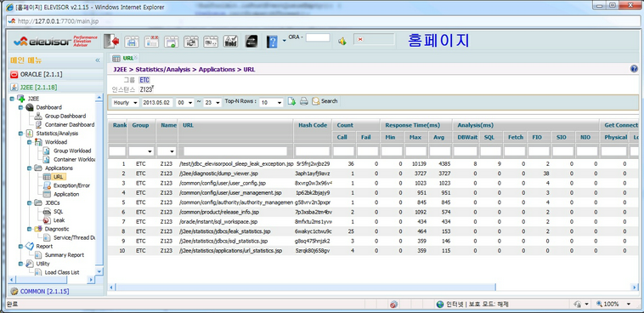Click the speaker alarm icon
The width and height of the screenshot is (644, 313).
click(342, 41)
